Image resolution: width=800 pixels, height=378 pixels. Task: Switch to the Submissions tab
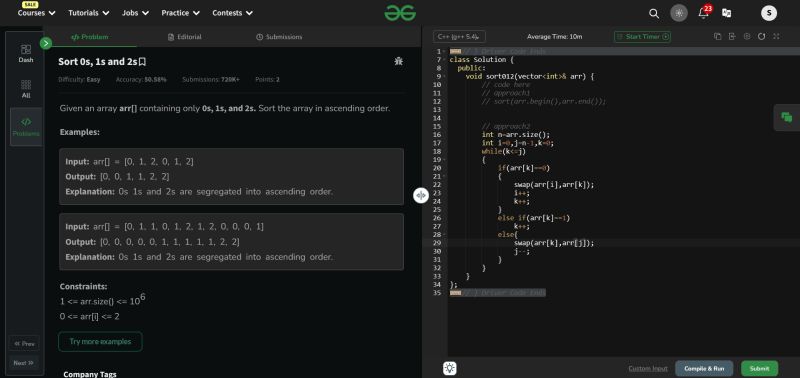tap(279, 37)
